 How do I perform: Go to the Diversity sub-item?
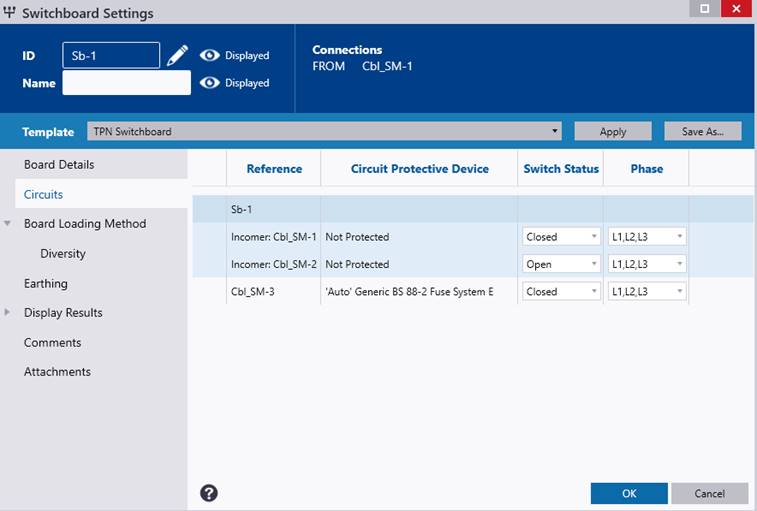pos(63,253)
